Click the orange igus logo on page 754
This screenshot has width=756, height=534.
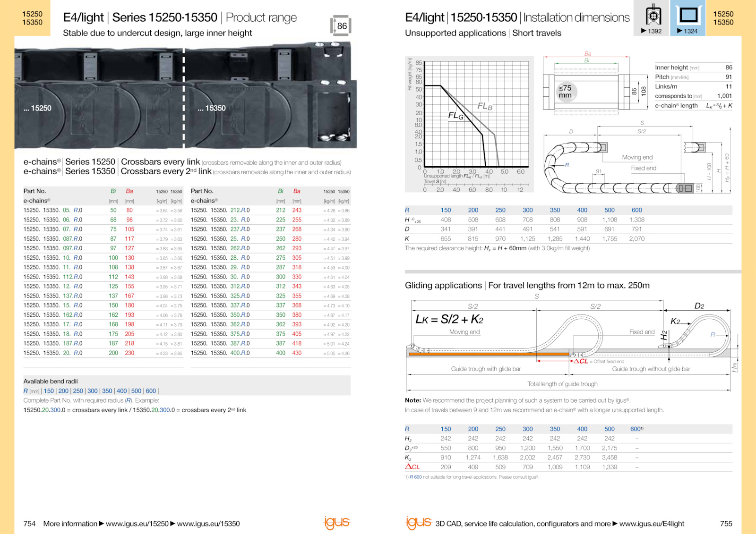click(336, 522)
